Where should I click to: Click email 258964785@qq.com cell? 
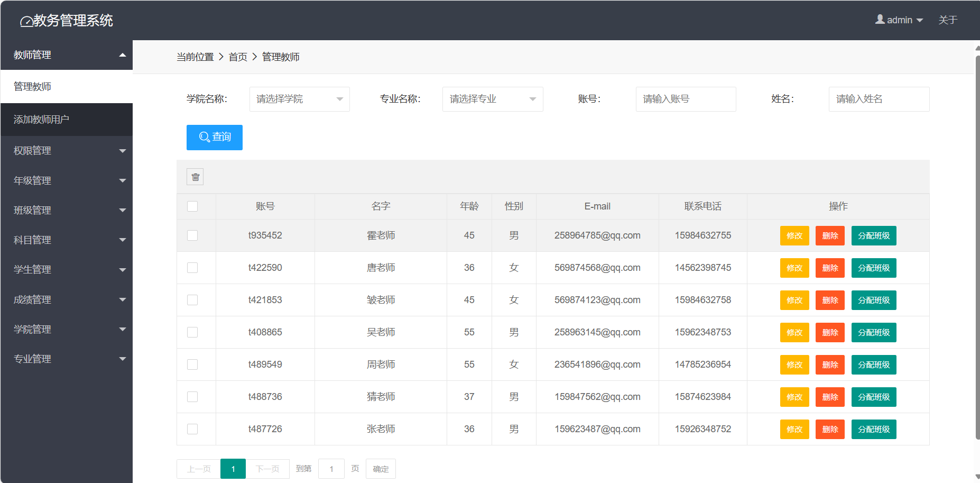pyautogui.click(x=597, y=235)
